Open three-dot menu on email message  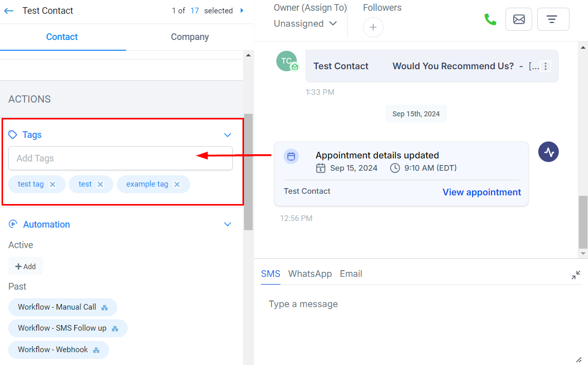545,66
